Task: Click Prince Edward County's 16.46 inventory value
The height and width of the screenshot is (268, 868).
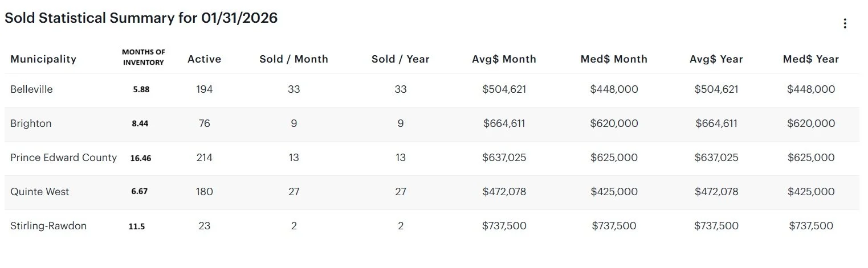Action: 140,158
